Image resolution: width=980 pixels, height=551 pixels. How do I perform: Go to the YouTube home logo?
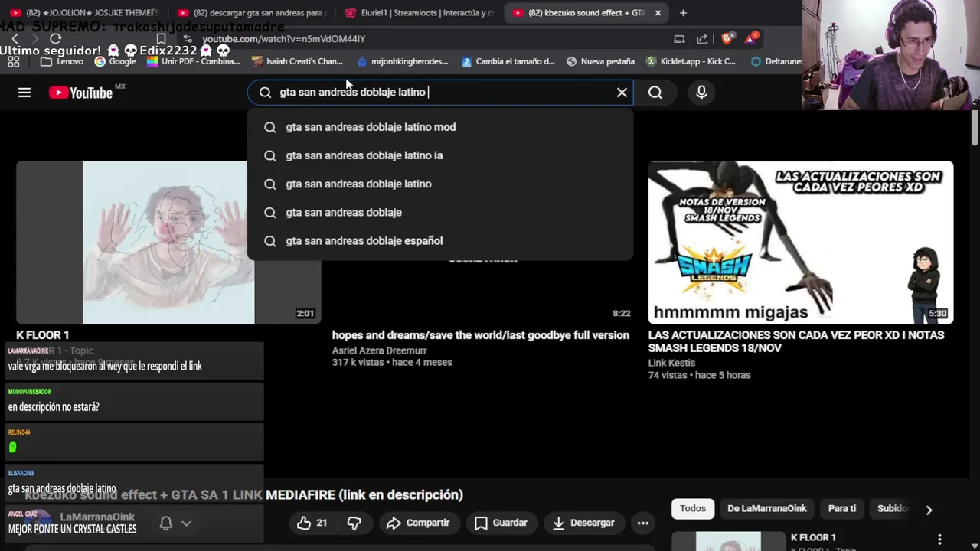pyautogui.click(x=80, y=93)
